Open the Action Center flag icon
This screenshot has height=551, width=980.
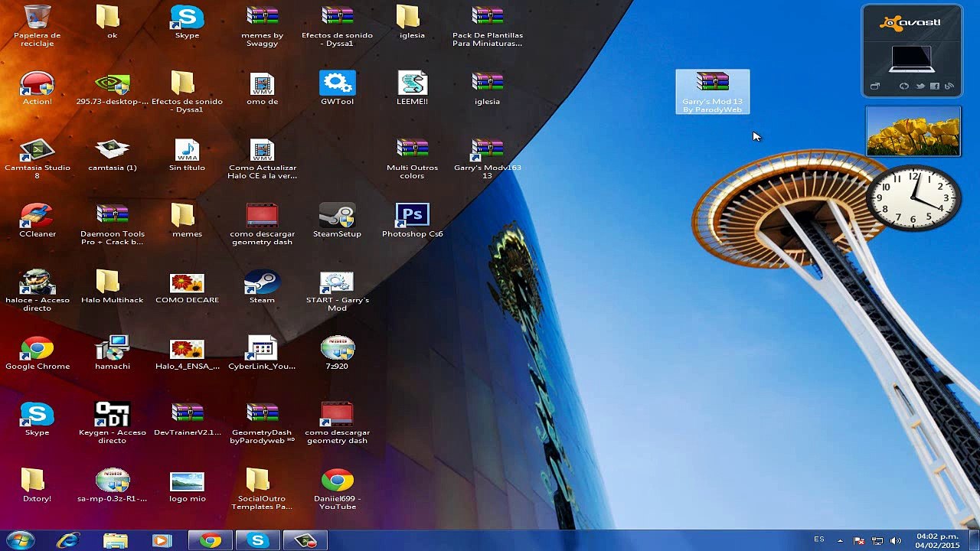(859, 540)
